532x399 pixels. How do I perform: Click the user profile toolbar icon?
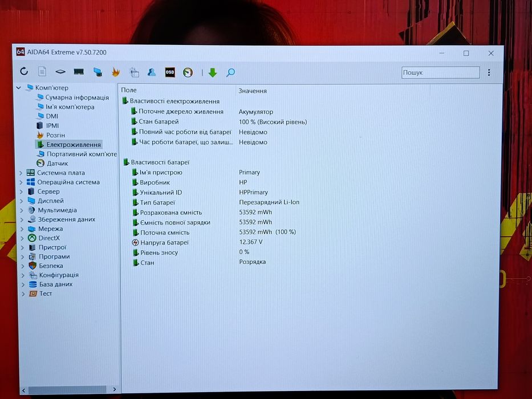point(152,72)
